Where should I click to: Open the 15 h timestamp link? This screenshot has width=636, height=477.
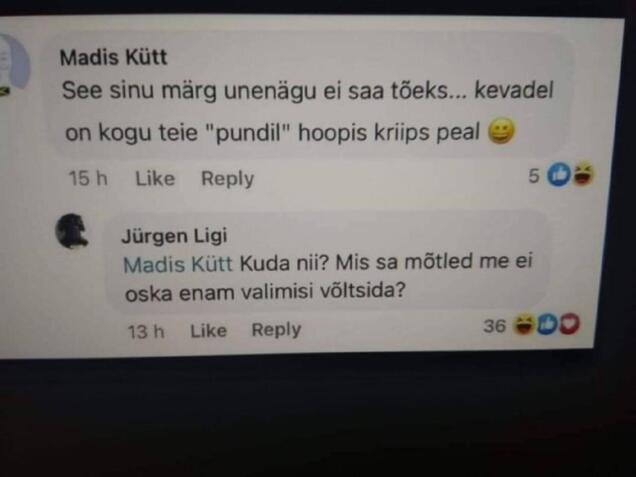coord(88,178)
